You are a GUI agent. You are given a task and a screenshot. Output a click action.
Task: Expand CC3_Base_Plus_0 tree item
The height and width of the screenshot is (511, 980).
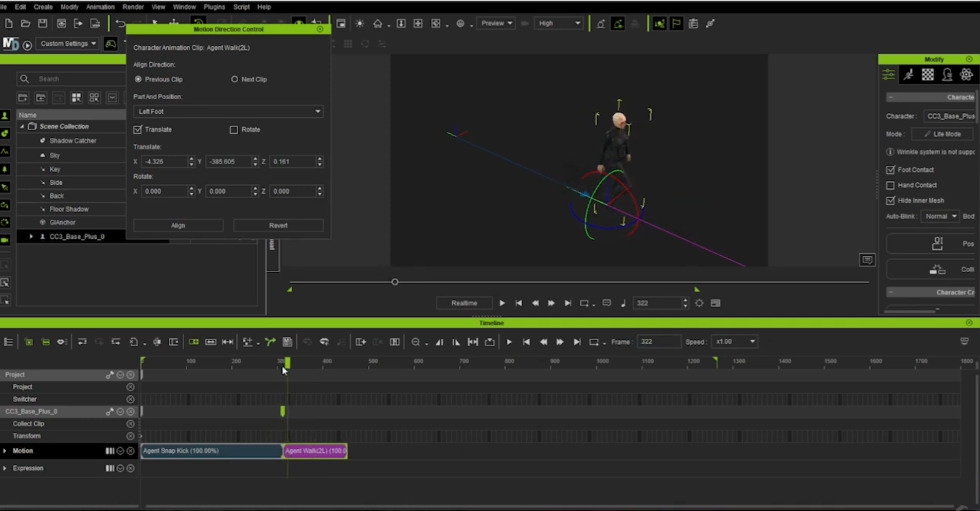coord(31,237)
